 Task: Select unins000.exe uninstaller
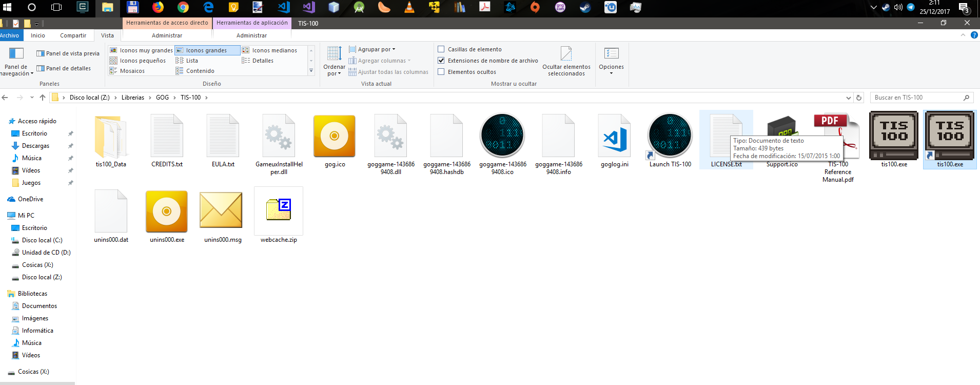(167, 217)
